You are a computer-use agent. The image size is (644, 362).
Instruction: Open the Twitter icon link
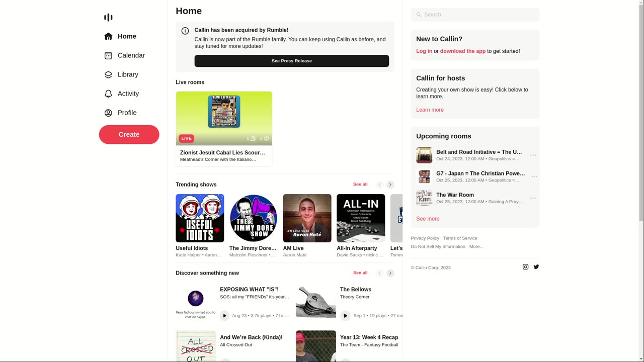tap(536, 267)
